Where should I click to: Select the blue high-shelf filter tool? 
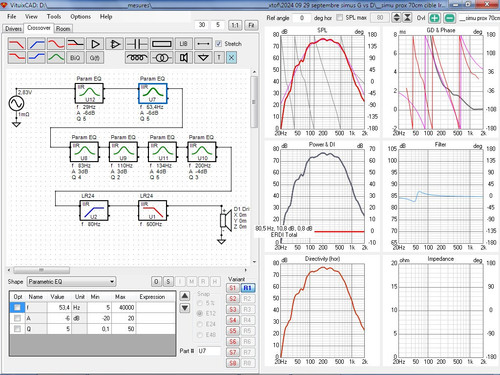(x=36, y=58)
